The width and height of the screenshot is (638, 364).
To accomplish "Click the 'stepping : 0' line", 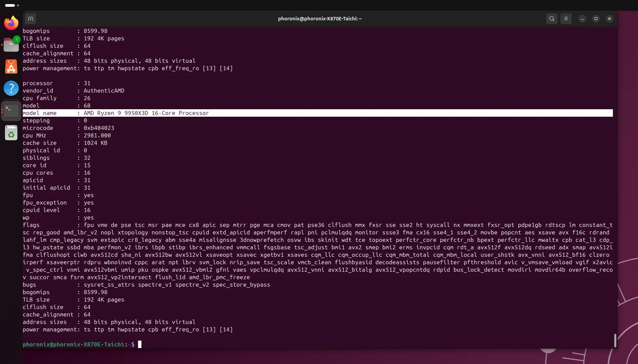I will tap(55, 120).
